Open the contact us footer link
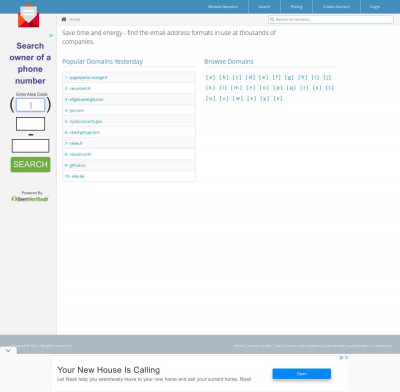 383,346
